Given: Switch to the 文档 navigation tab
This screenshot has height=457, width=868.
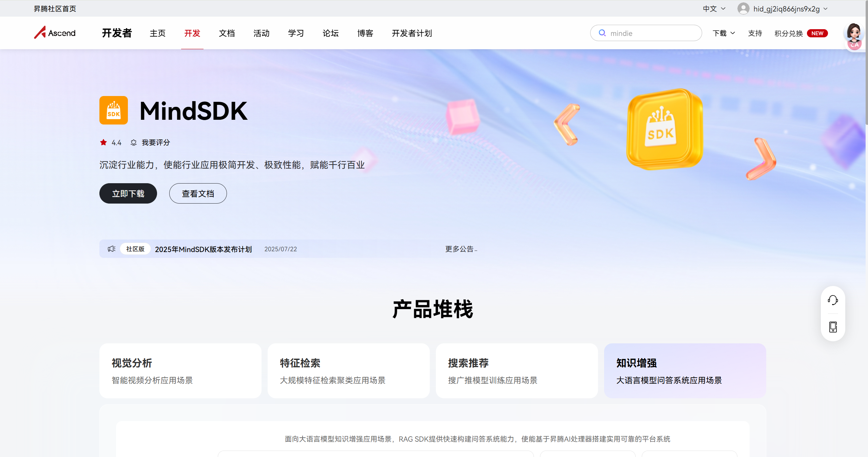Looking at the screenshot, I should click(227, 33).
